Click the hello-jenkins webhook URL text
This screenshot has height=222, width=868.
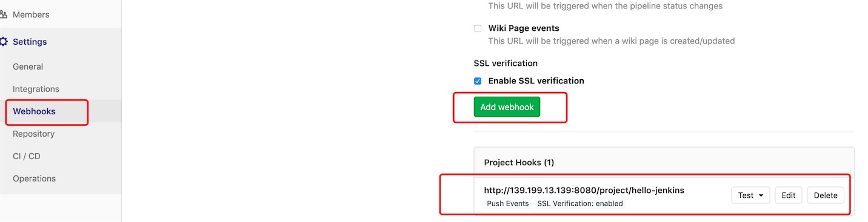[584, 190]
